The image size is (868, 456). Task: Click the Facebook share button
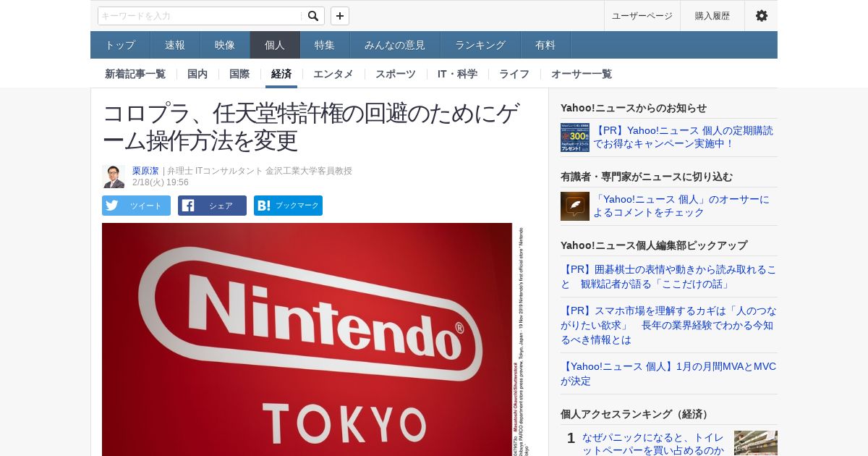coord(212,206)
